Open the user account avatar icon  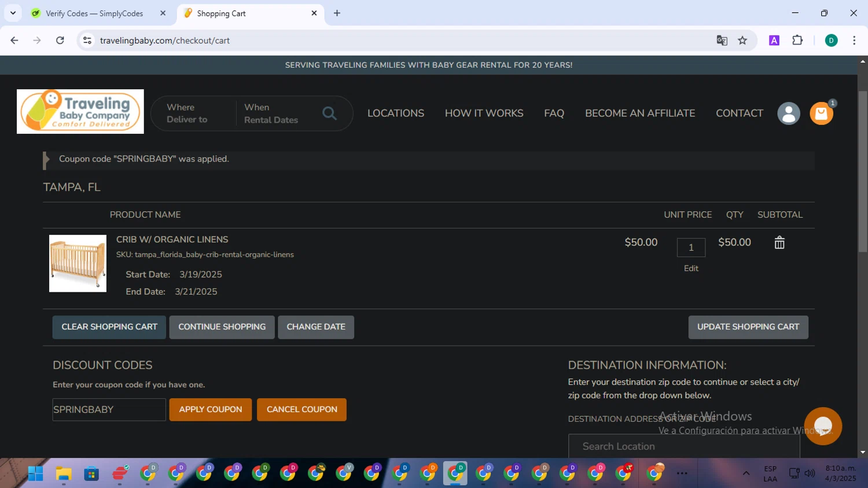pyautogui.click(x=789, y=113)
